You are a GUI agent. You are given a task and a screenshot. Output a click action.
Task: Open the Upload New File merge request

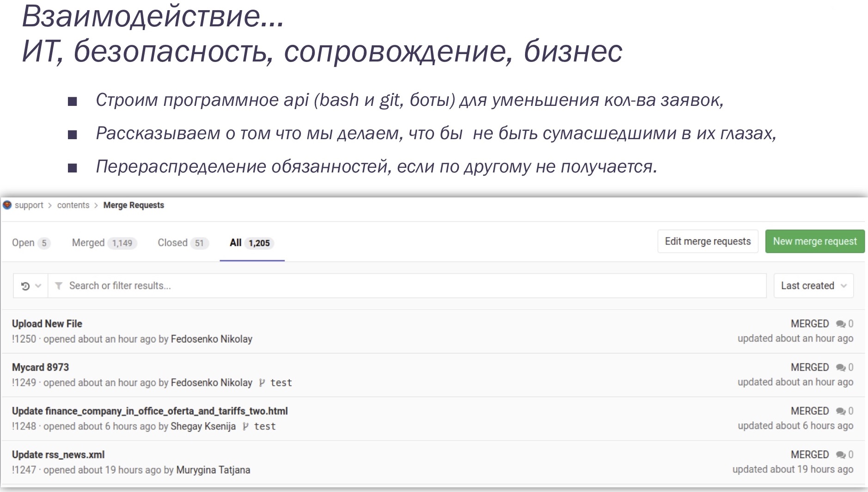click(x=47, y=324)
